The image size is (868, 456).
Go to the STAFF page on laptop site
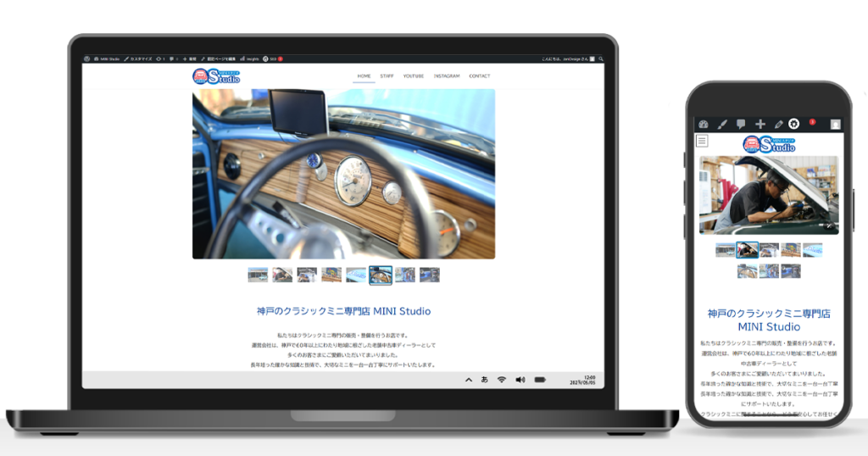click(x=387, y=75)
